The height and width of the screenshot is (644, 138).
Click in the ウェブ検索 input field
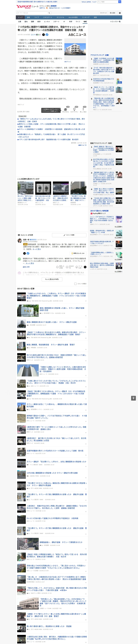point(108,2)
